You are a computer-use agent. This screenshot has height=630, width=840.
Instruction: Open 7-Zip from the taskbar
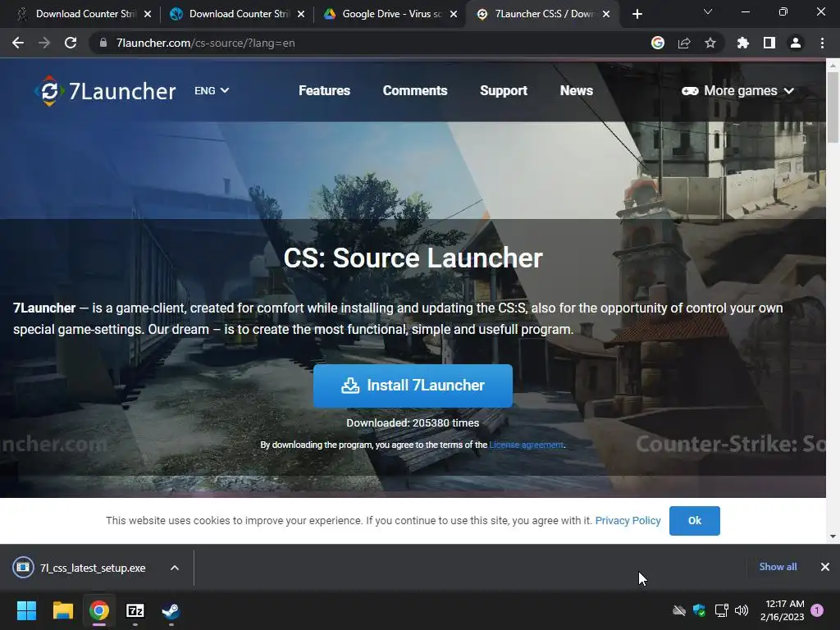[135, 610]
